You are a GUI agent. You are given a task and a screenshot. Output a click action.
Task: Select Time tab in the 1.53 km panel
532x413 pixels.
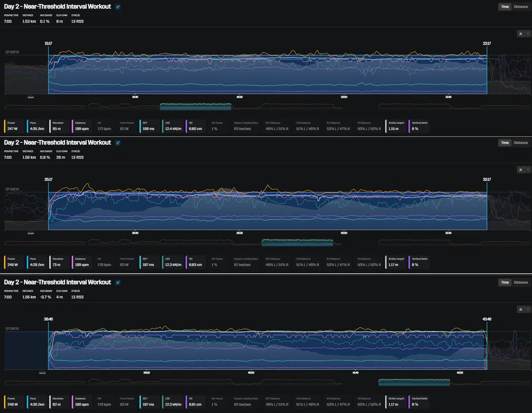[505, 7]
